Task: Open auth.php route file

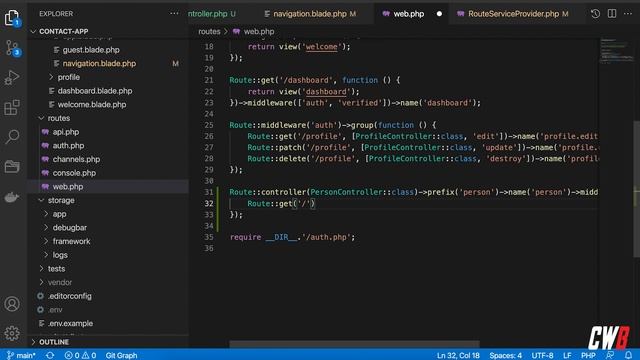Action: point(68,145)
